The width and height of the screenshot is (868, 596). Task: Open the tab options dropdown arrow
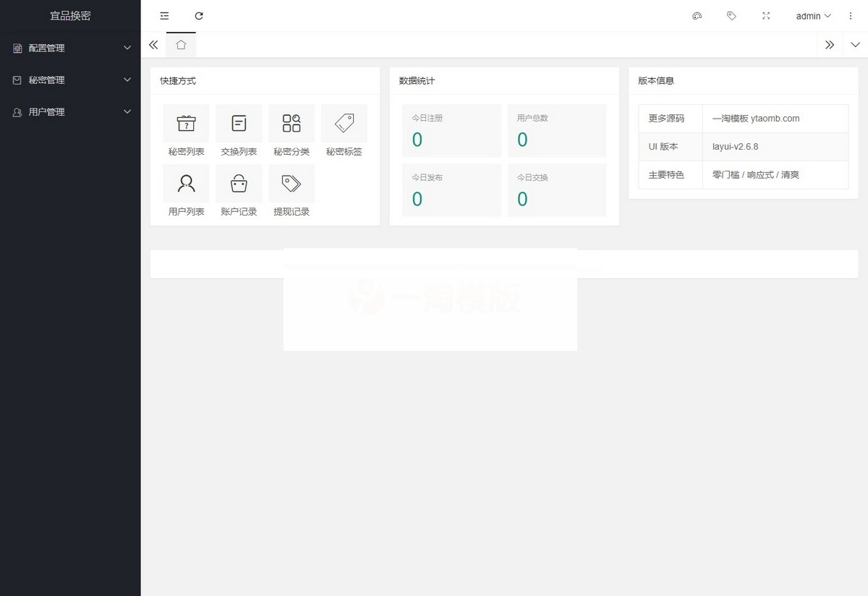tap(855, 45)
